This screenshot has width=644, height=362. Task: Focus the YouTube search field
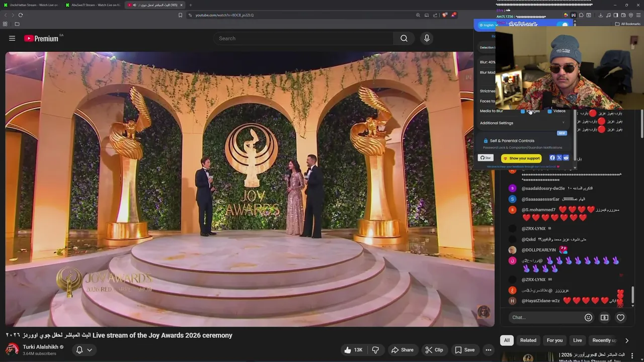(x=304, y=38)
